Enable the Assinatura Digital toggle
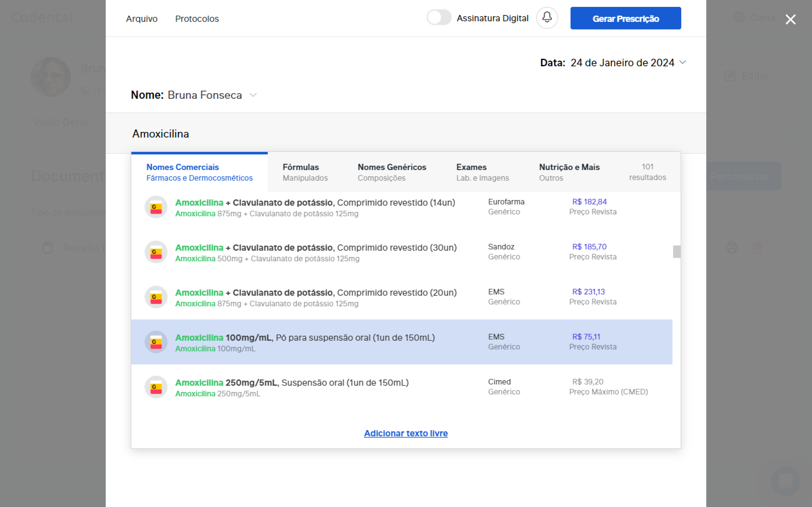This screenshot has width=812, height=507. (x=439, y=18)
